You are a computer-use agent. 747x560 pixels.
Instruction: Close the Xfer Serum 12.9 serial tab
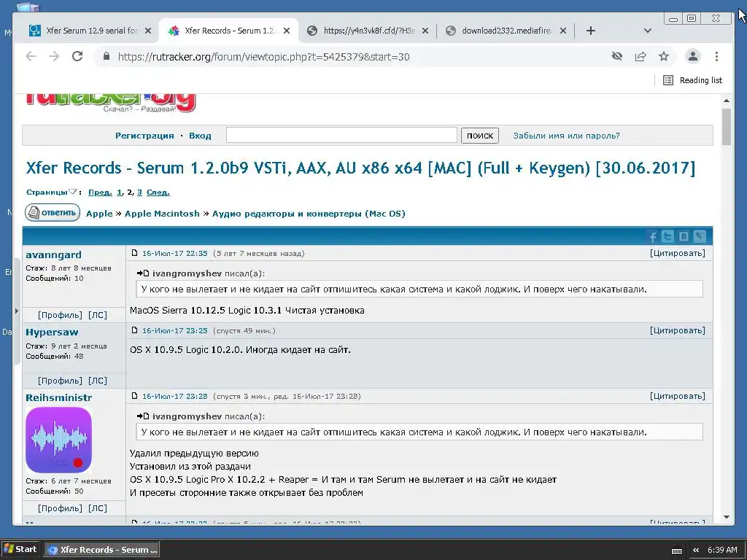148,31
